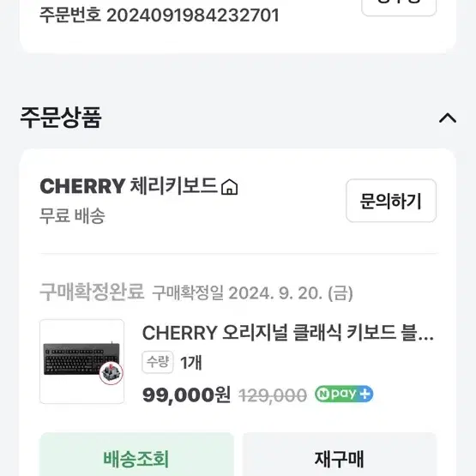Tap the 수량 quantity label
This screenshot has width=476, height=476.
coord(158,362)
